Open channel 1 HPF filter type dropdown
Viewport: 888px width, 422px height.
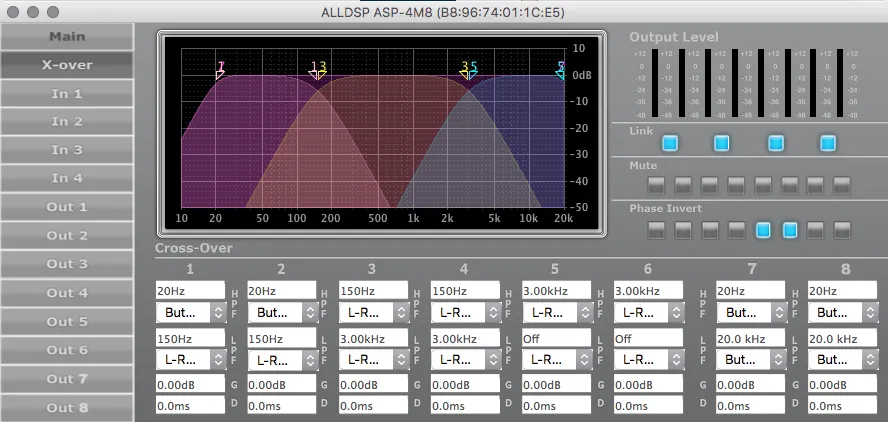[190, 312]
